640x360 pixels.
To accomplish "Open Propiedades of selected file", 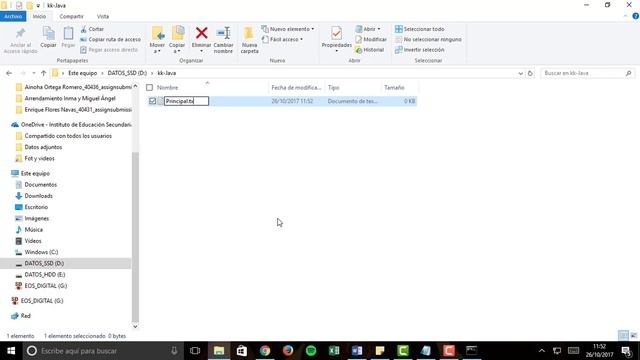I will pos(336,39).
